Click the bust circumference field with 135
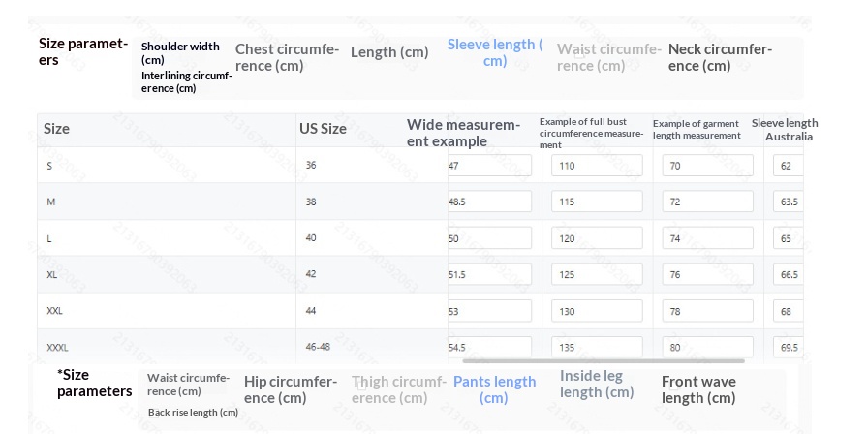The height and width of the screenshot is (434, 868). [x=596, y=347]
